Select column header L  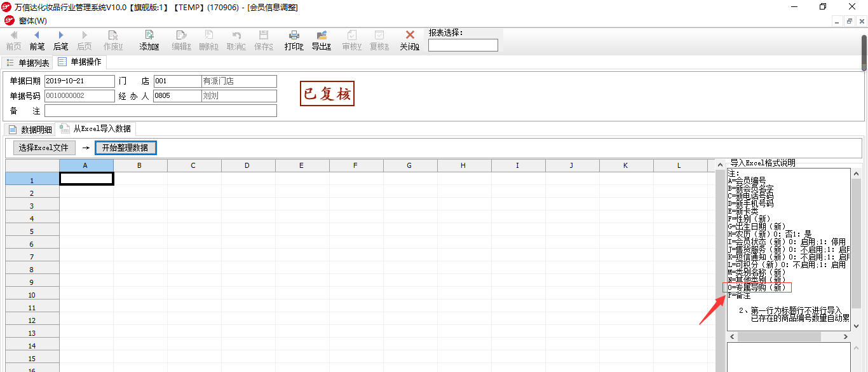tap(681, 165)
